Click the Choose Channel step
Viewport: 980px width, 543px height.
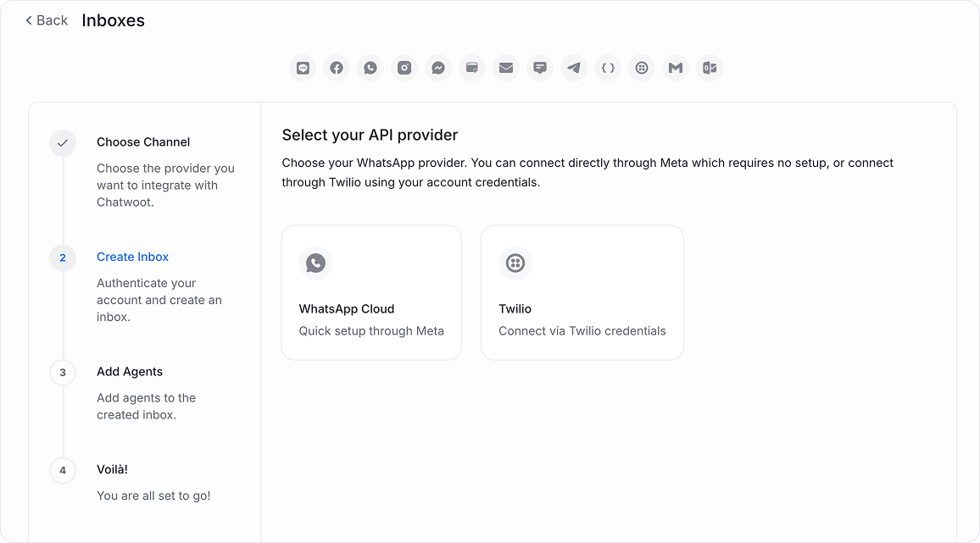coord(143,142)
